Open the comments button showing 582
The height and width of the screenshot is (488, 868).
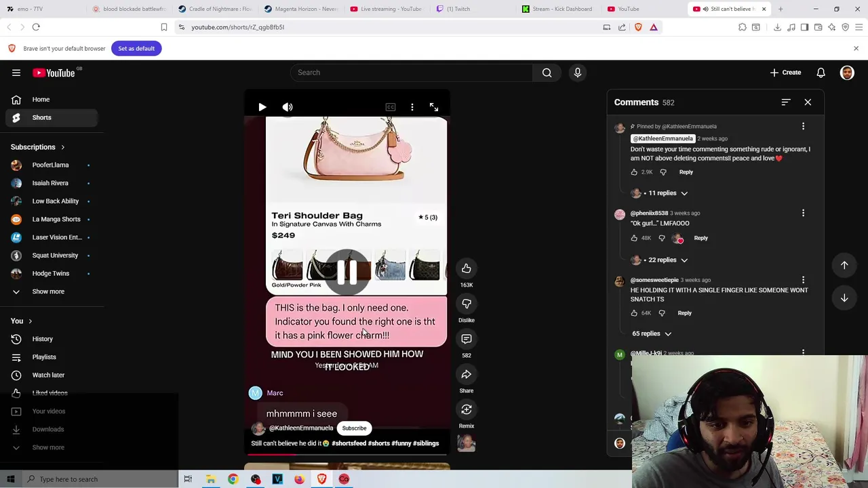click(467, 339)
